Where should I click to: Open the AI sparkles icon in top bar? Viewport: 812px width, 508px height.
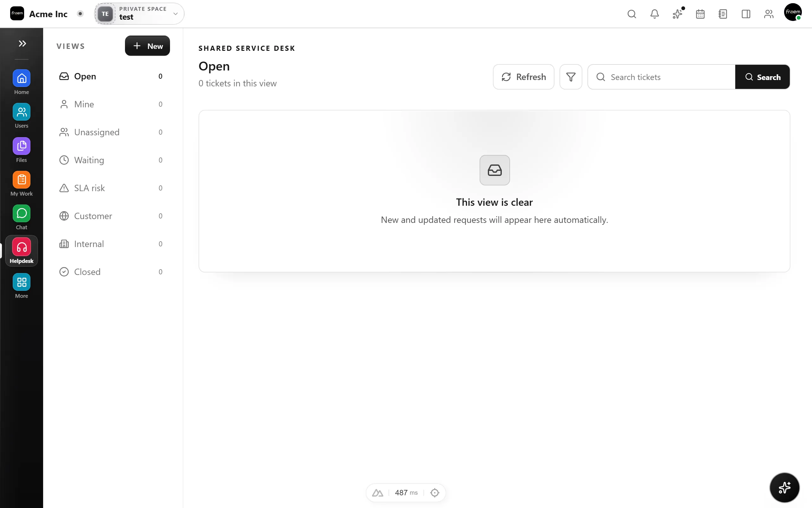click(x=678, y=14)
